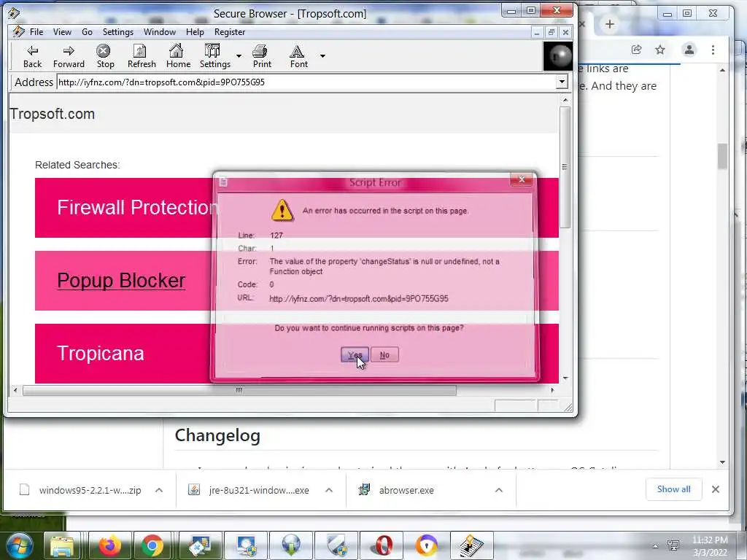This screenshot has height=560, width=747.
Task: Open the Font toolbar button
Action: 298,56
